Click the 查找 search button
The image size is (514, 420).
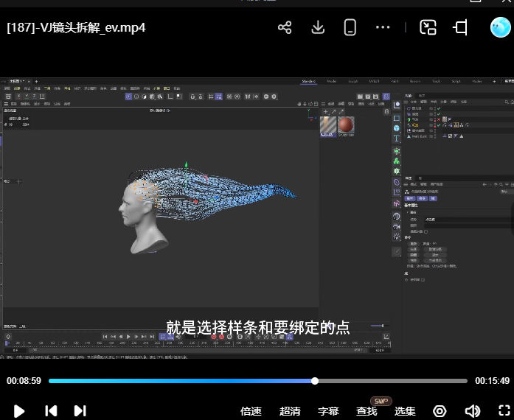tap(367, 411)
